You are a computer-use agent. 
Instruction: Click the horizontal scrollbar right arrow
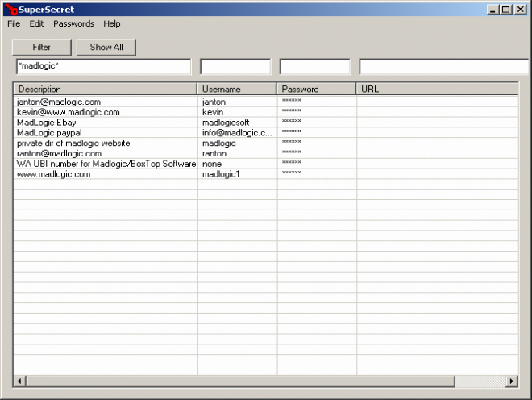512,381
